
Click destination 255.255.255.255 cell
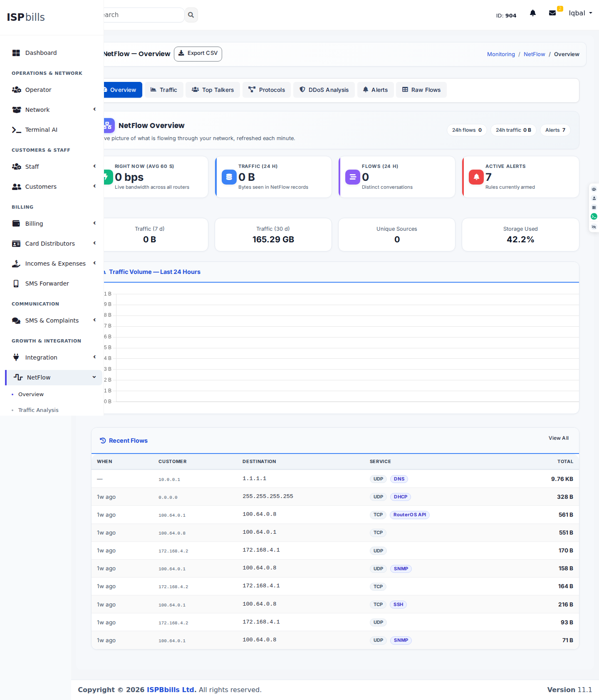click(268, 496)
